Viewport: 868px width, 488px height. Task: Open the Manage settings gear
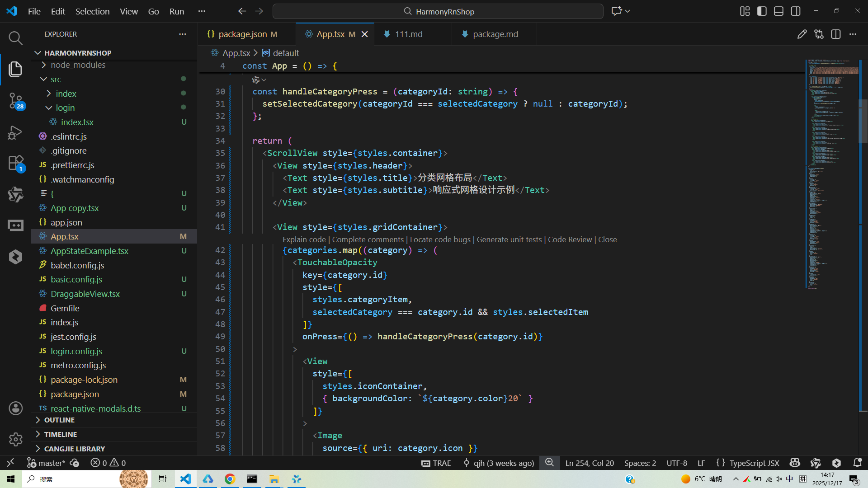(15, 439)
